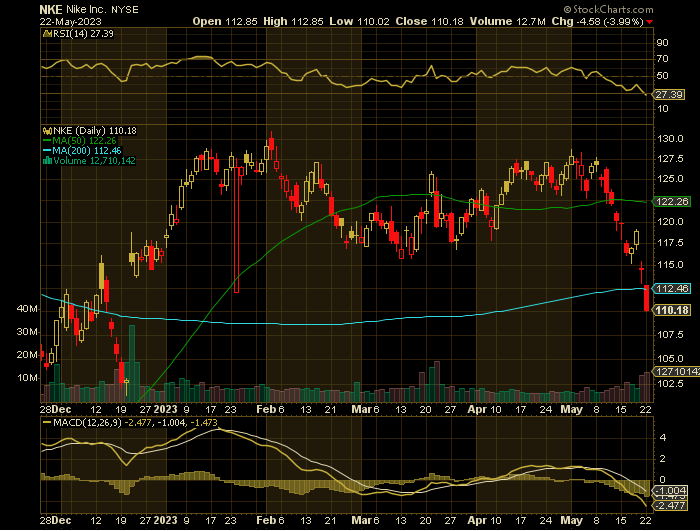
Task: Click Mar on price chart date axis
Action: tap(361, 409)
